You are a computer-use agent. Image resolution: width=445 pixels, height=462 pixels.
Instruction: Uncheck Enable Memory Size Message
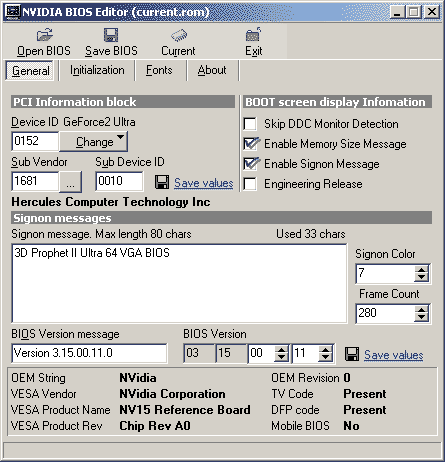pos(250,144)
